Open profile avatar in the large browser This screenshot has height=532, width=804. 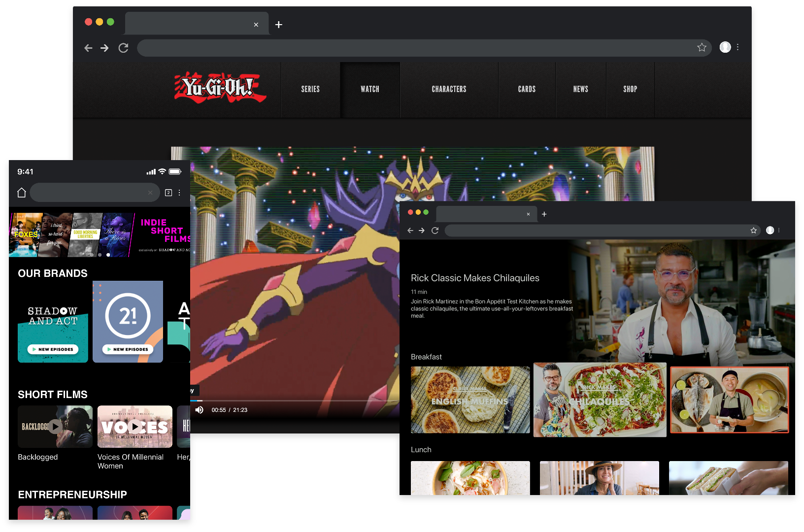(x=725, y=47)
